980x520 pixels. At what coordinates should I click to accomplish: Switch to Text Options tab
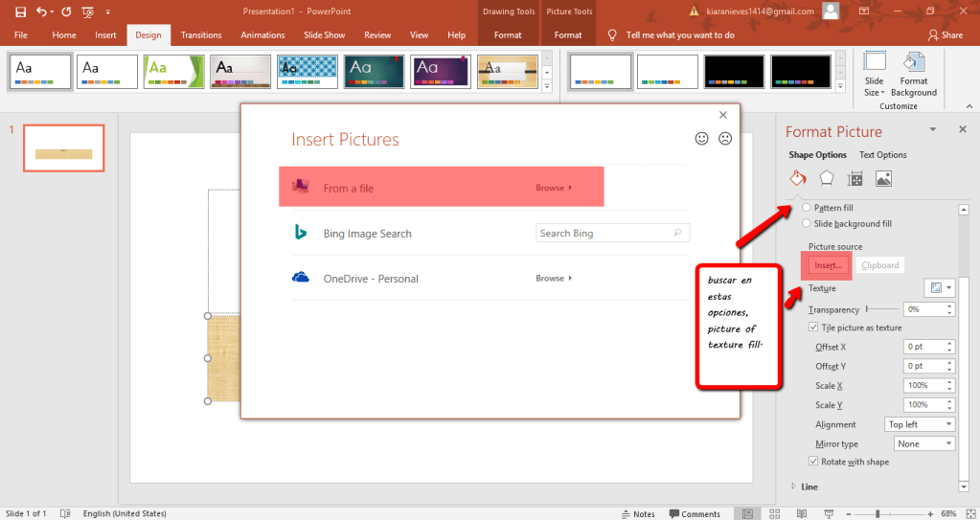tap(882, 155)
